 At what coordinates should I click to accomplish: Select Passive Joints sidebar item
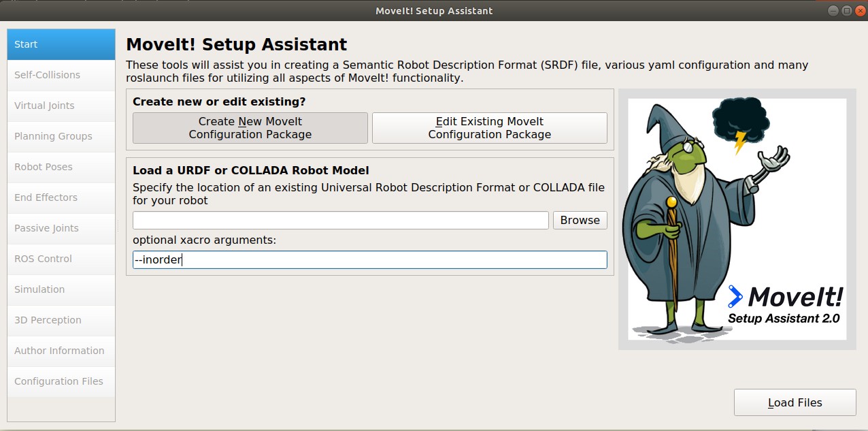[x=61, y=228]
